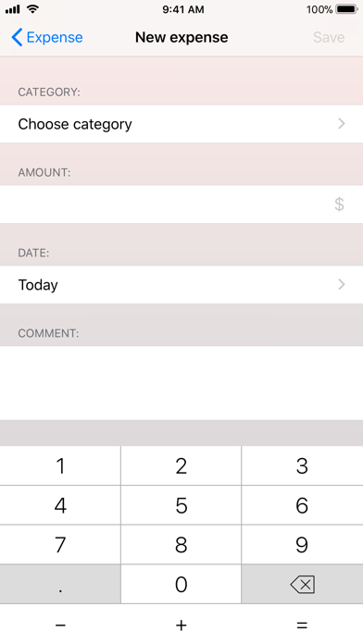Viewport: 363px width, 644px height.
Task: Tap the dollar currency symbol
Action: click(x=339, y=204)
